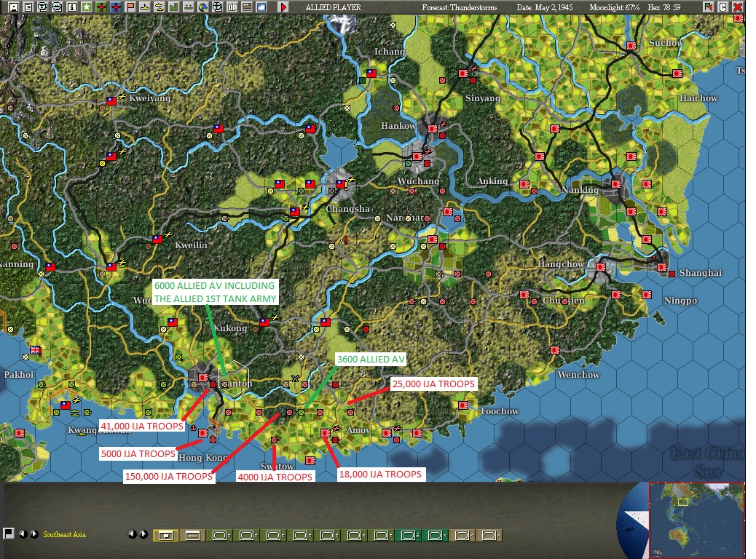This screenshot has width=756, height=559.
Task: Click the red plane on green background icon
Action: click(x=101, y=7)
